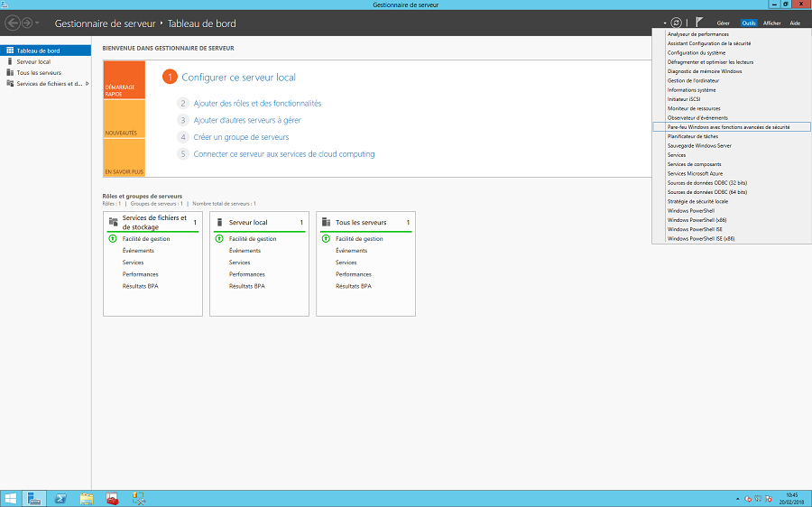Select Serveur local in sidebar
This screenshot has width=812, height=507.
pos(46,61)
